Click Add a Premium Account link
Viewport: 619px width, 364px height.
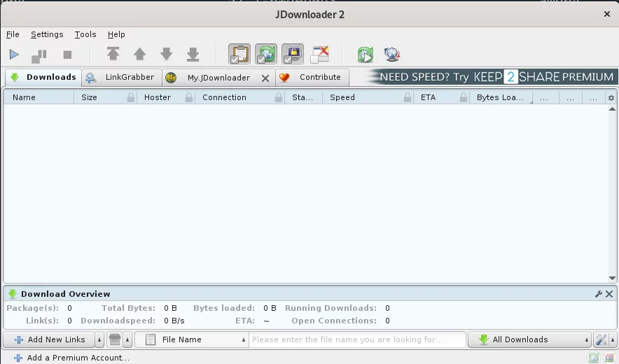71,358
